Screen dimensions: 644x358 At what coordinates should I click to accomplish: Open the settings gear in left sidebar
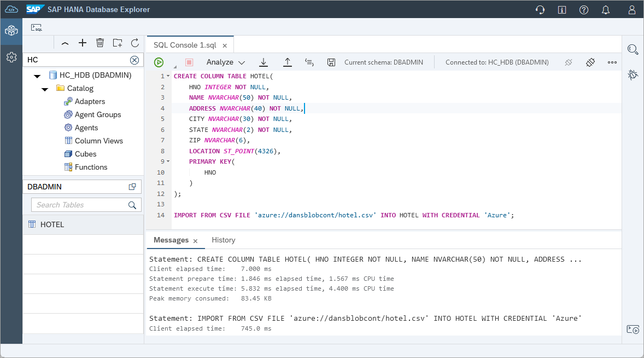(11, 57)
